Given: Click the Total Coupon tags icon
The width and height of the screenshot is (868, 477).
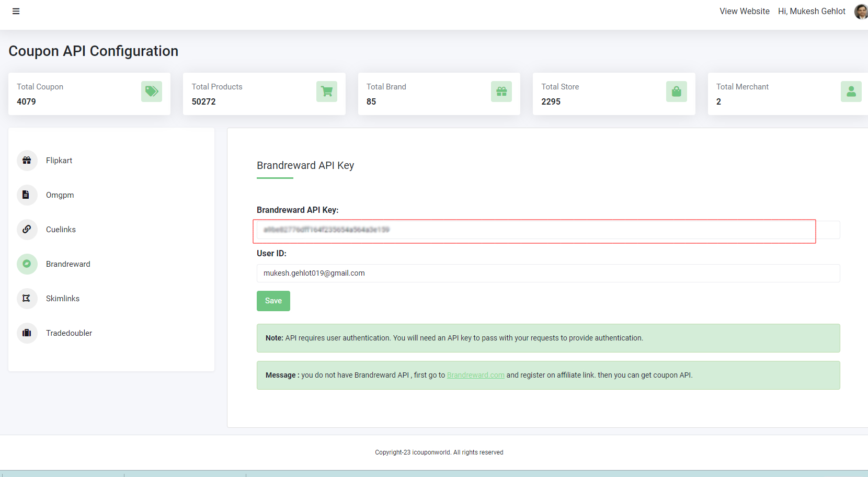Looking at the screenshot, I should (152, 92).
